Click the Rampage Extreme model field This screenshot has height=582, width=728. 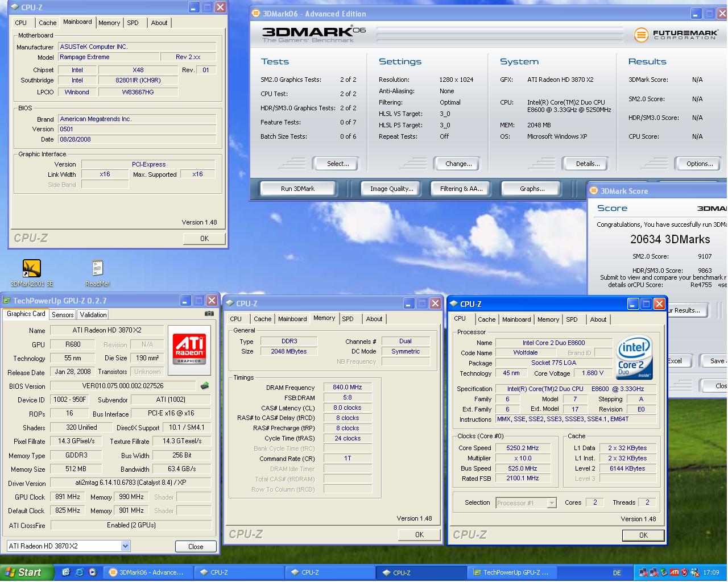pyautogui.click(x=107, y=57)
